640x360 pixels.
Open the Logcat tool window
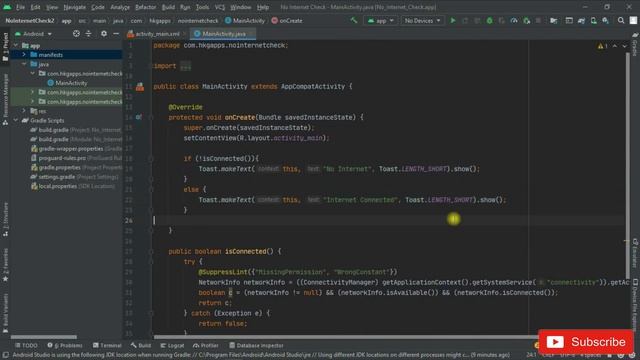pos(172,345)
